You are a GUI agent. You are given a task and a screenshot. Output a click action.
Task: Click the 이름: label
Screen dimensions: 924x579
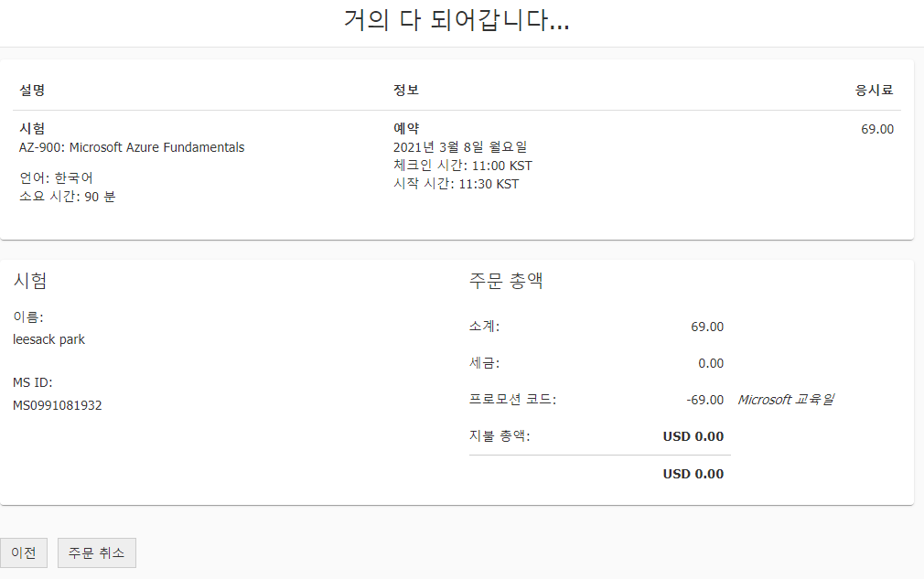[27, 316]
